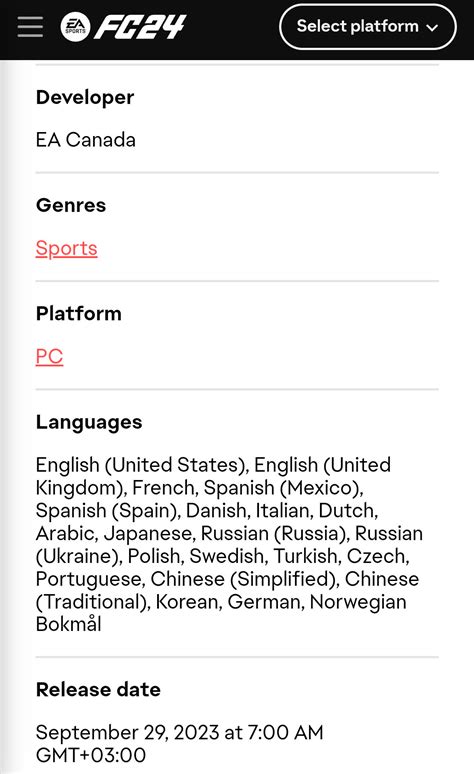
Task: Open the PC platform link
Action: coord(49,356)
